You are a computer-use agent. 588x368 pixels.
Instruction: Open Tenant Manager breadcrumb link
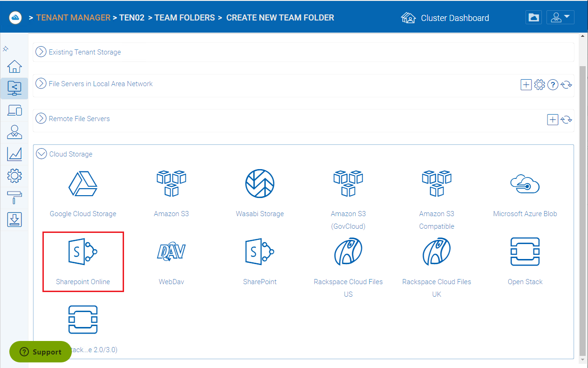(x=73, y=18)
